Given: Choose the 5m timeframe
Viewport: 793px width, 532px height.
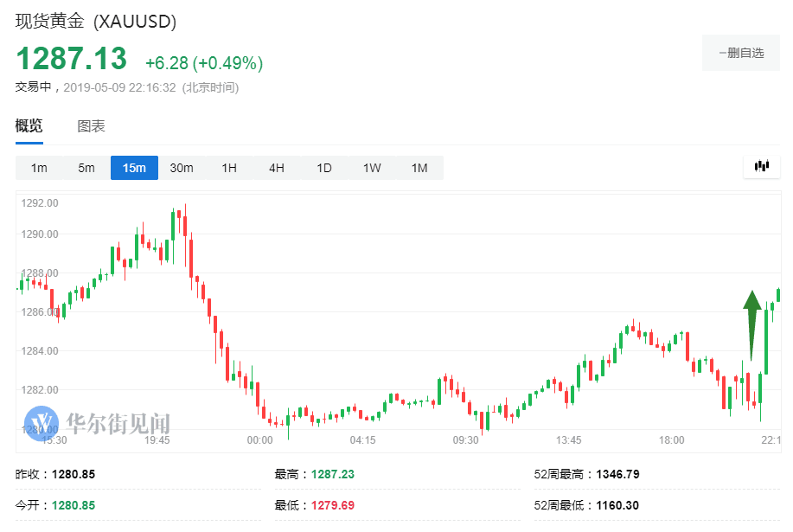Looking at the screenshot, I should (86, 168).
